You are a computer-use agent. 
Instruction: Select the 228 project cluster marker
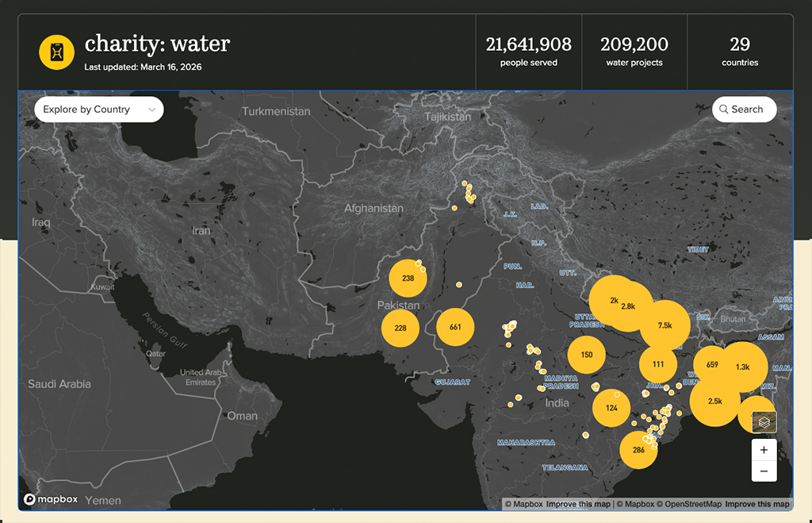tap(400, 328)
